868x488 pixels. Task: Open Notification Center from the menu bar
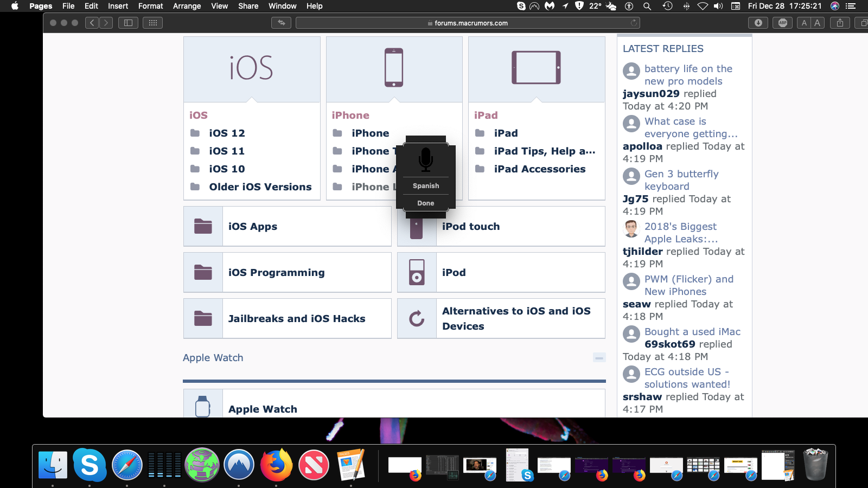coord(851,6)
